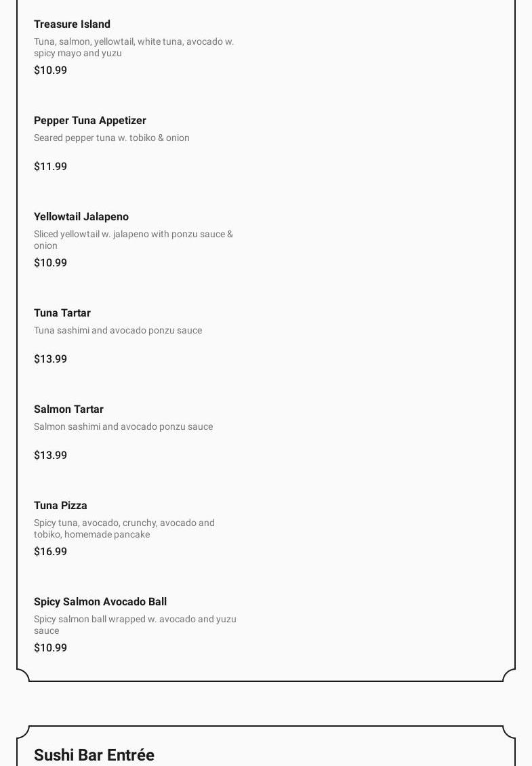Open the Tuna Pizza menu item
The image size is (532, 766).
pos(60,506)
